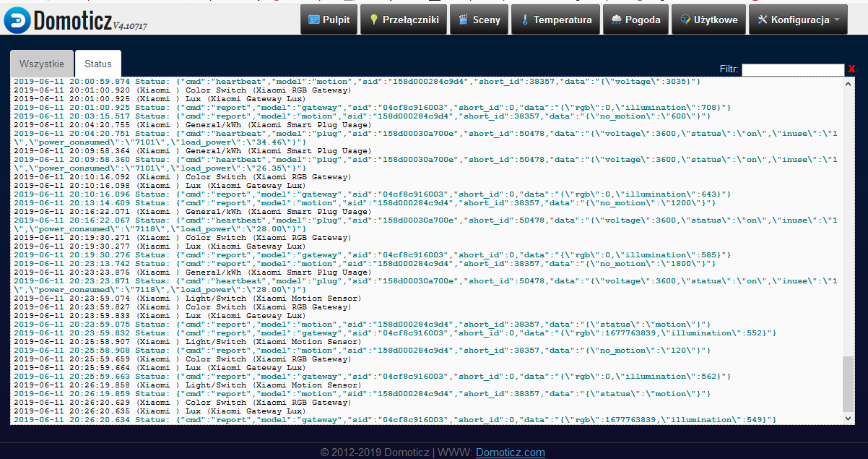Open the Pogoda weather page
The image size is (868, 459).
pyautogui.click(x=635, y=20)
